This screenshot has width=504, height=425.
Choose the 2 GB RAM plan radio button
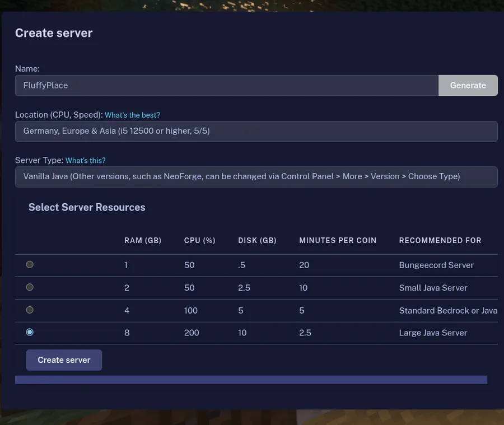30,287
